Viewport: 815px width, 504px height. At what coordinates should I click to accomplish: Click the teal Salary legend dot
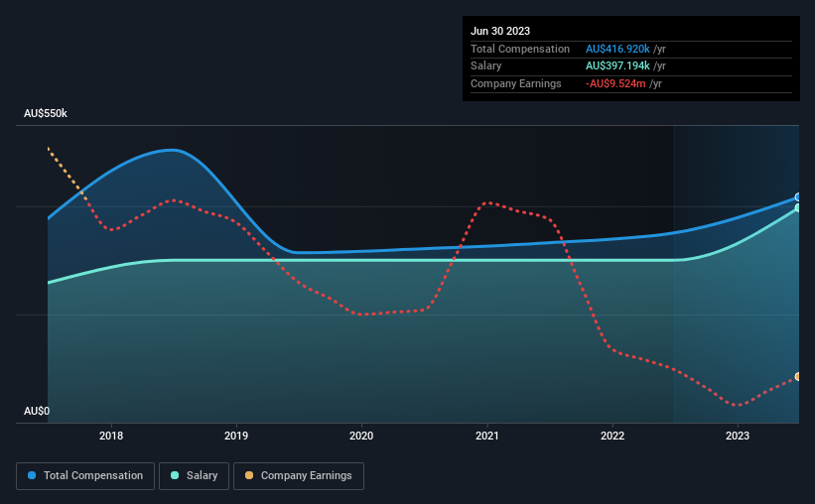tap(175, 475)
